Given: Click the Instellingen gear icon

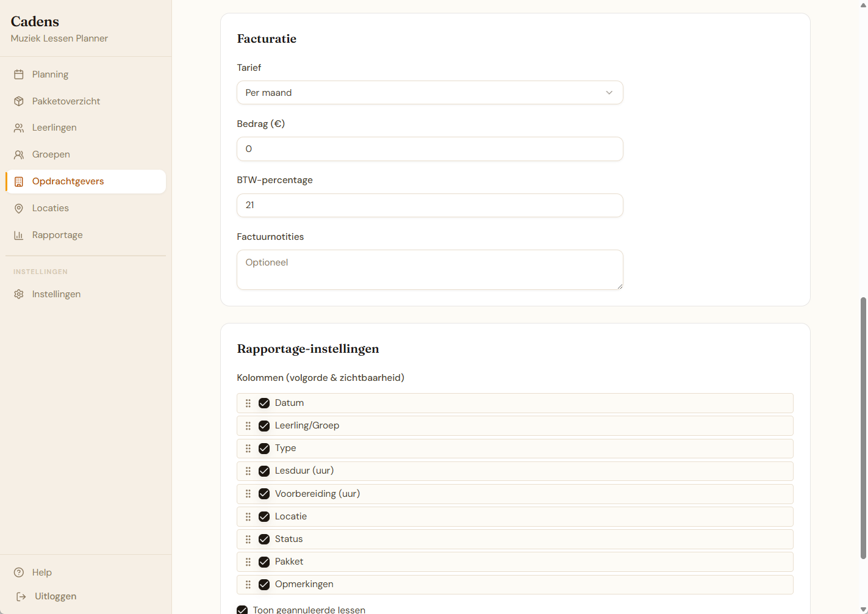Looking at the screenshot, I should click(19, 294).
